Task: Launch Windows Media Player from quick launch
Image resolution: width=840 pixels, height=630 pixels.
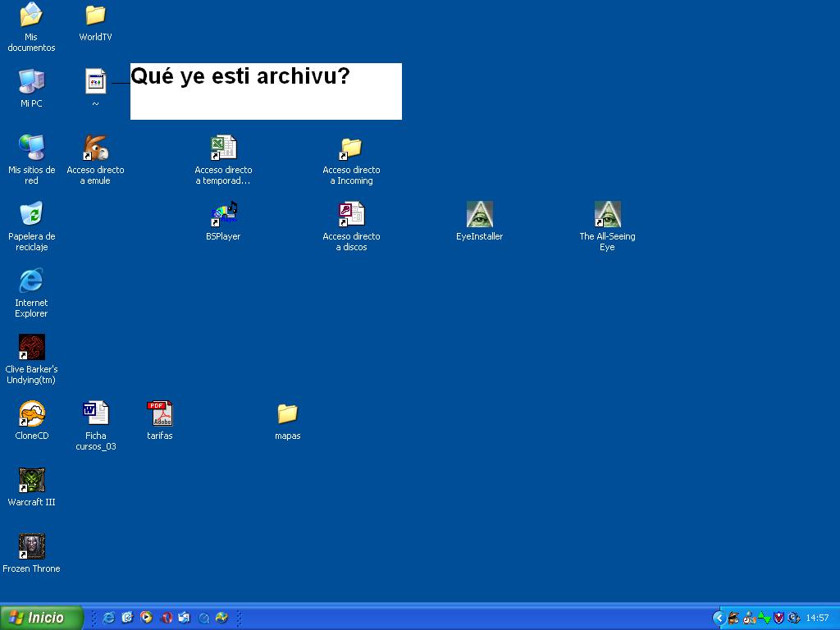Action: pyautogui.click(x=146, y=618)
